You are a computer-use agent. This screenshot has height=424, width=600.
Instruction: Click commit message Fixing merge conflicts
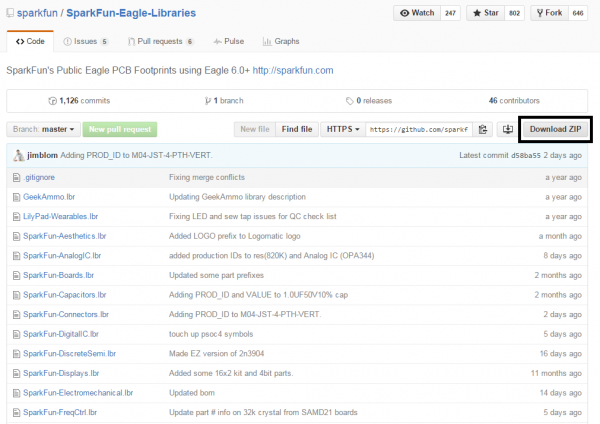click(207, 178)
